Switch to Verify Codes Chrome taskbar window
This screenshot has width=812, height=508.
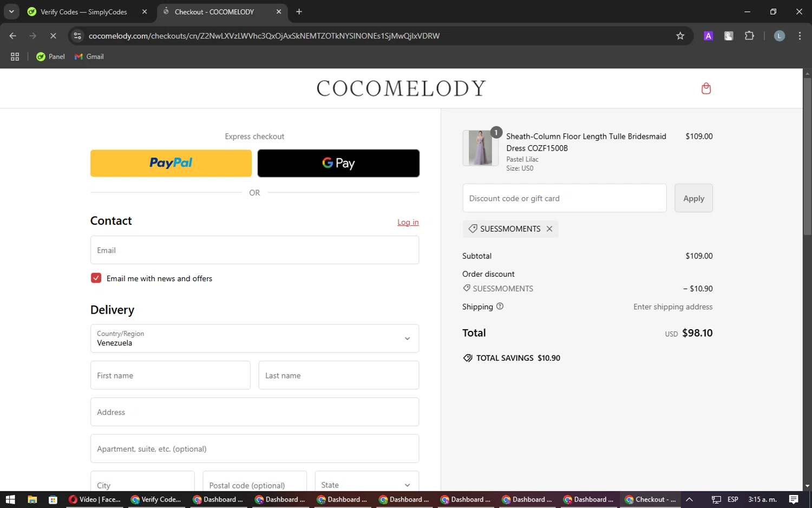(x=157, y=499)
